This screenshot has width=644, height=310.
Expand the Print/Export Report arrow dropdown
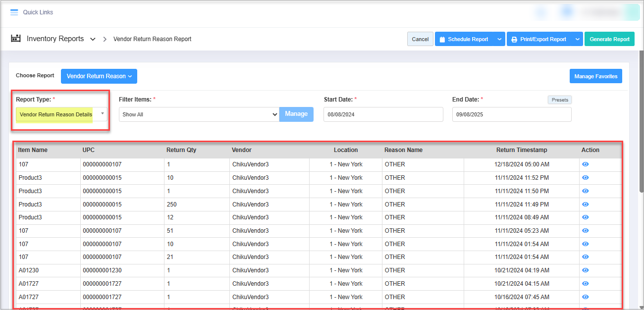(577, 39)
